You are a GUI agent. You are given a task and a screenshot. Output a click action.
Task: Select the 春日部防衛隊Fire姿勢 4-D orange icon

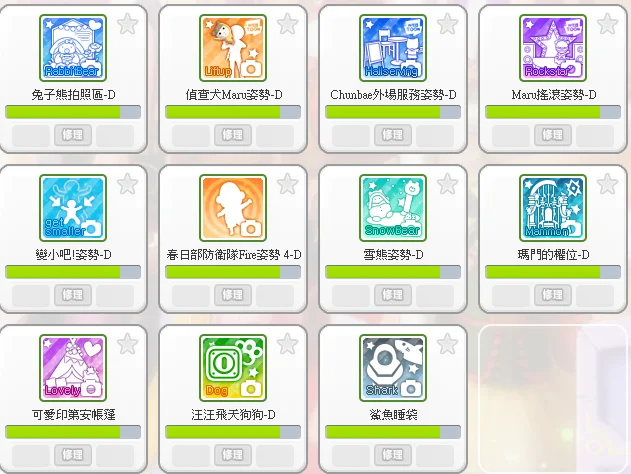click(233, 208)
